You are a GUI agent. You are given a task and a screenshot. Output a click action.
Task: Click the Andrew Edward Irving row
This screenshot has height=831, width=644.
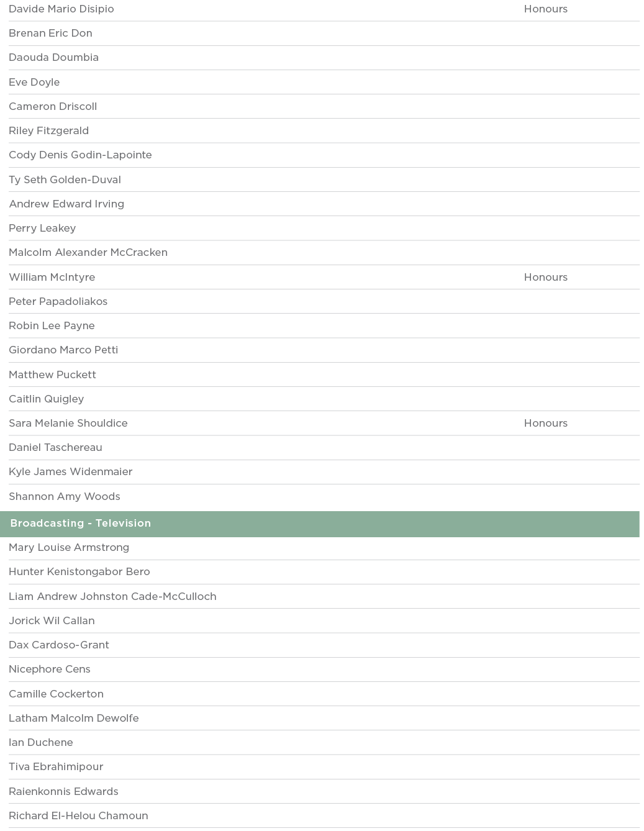(x=66, y=204)
